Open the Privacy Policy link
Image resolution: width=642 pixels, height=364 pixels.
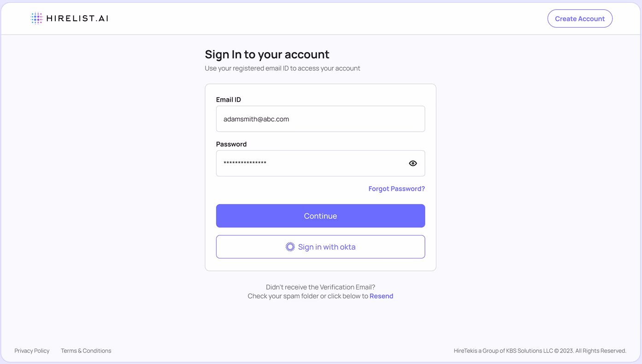point(32,351)
